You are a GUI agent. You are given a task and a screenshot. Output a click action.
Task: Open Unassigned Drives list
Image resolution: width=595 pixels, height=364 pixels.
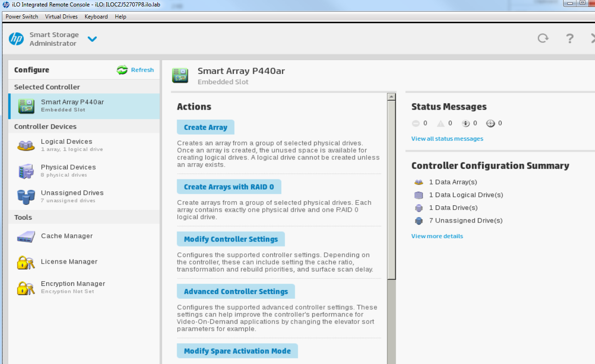tap(84, 196)
